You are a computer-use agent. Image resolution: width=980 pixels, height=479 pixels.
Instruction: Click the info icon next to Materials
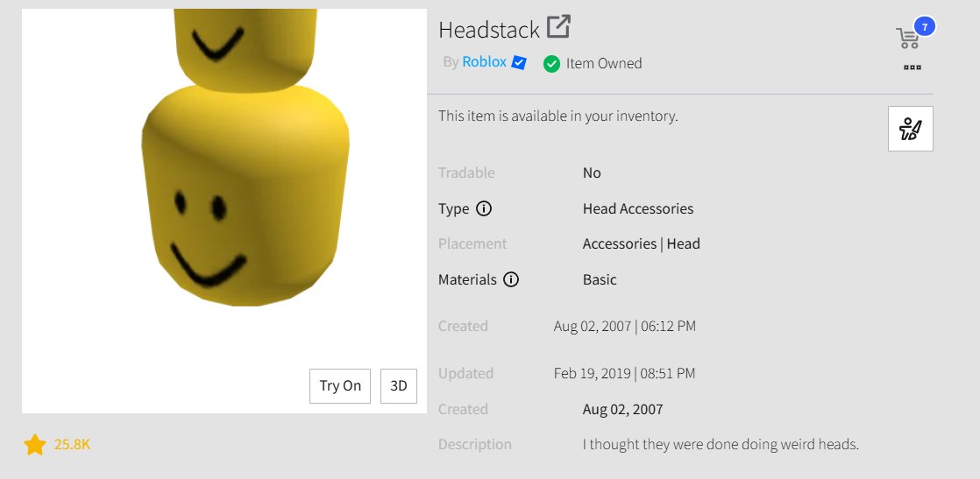point(511,279)
